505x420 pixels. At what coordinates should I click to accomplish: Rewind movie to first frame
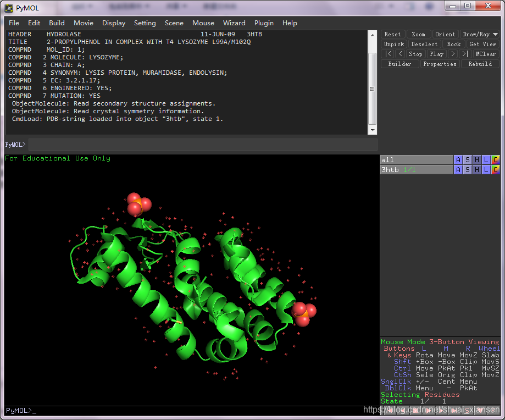coord(388,54)
